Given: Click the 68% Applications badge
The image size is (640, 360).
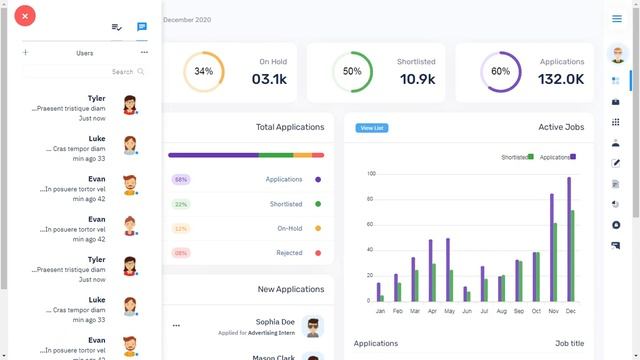Looking at the screenshot, I should [x=181, y=180].
